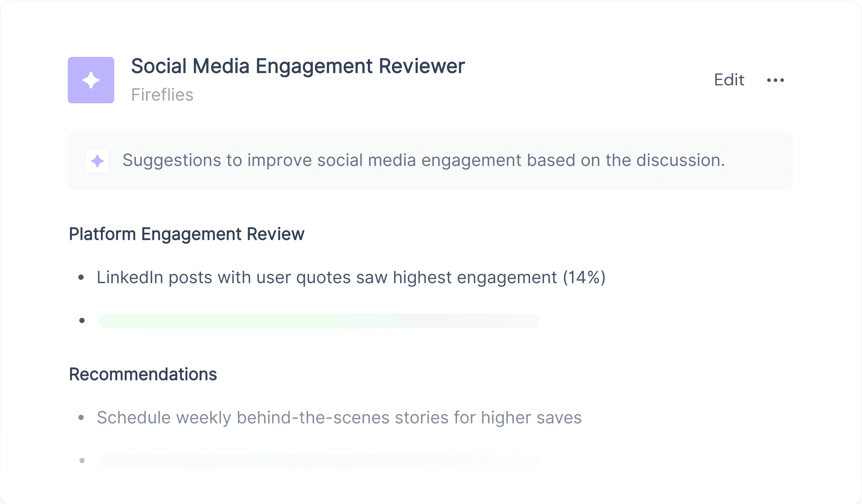This screenshot has height=504, width=862.
Task: Select the Social Media Engagement Reviewer title
Action: [298, 66]
